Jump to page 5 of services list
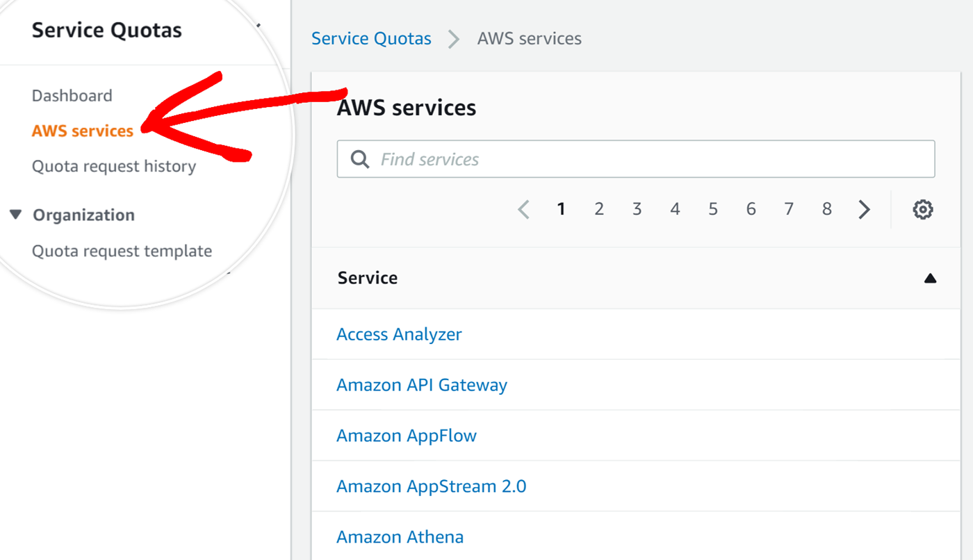This screenshot has height=560, width=973. tap(712, 208)
